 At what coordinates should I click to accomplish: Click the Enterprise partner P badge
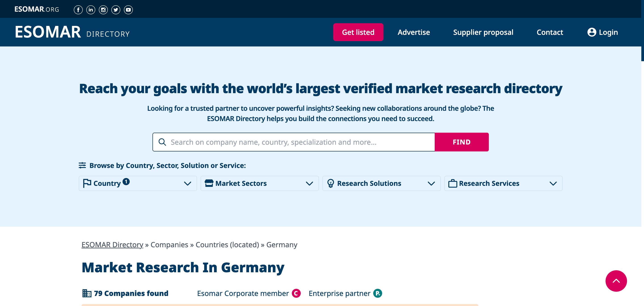tap(378, 293)
